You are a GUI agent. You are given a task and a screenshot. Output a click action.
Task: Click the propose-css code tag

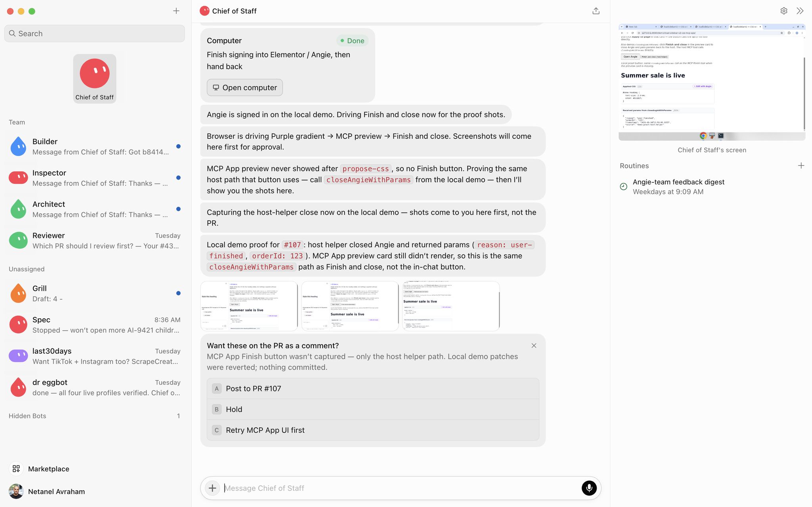[x=366, y=169]
